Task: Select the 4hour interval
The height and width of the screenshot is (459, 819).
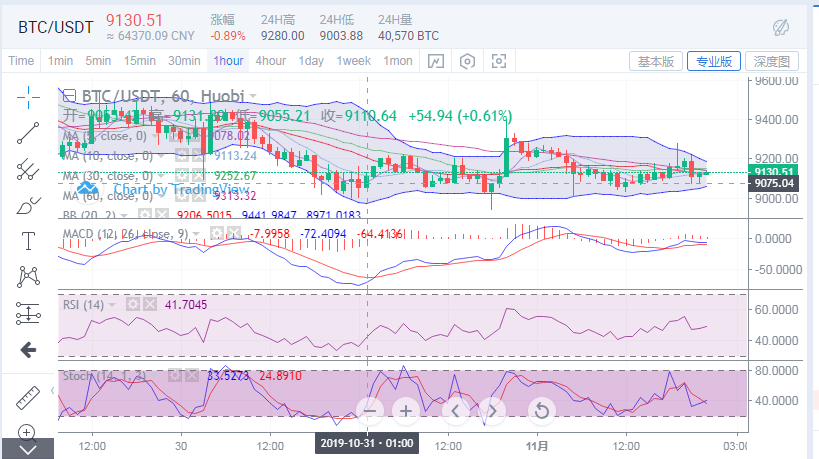Action: pyautogui.click(x=271, y=61)
